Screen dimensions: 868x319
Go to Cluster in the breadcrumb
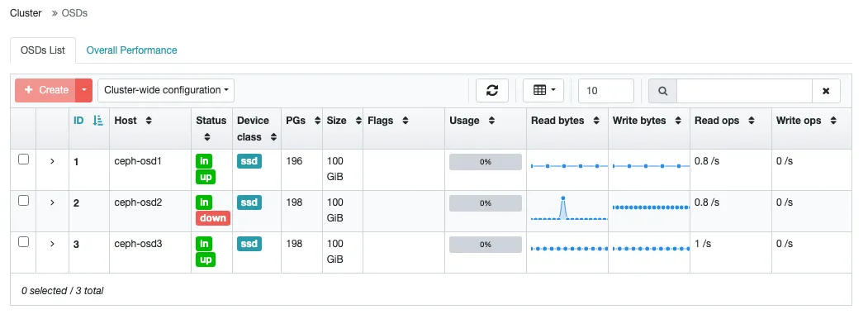(x=26, y=12)
